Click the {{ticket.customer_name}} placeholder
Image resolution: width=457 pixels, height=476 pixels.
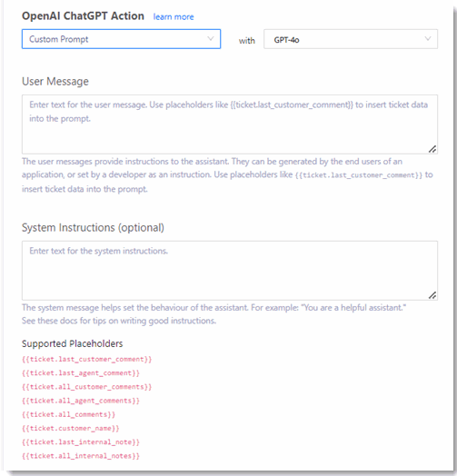71,429
